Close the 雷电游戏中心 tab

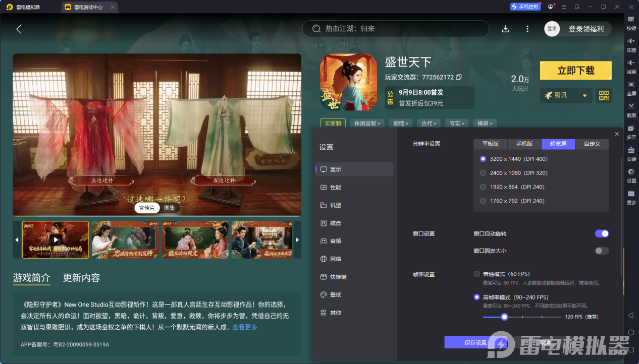pos(113,7)
